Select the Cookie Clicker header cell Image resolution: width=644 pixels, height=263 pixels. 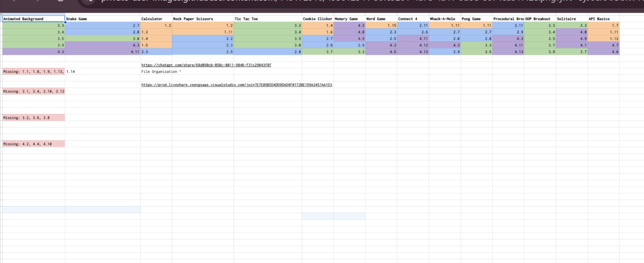point(317,19)
